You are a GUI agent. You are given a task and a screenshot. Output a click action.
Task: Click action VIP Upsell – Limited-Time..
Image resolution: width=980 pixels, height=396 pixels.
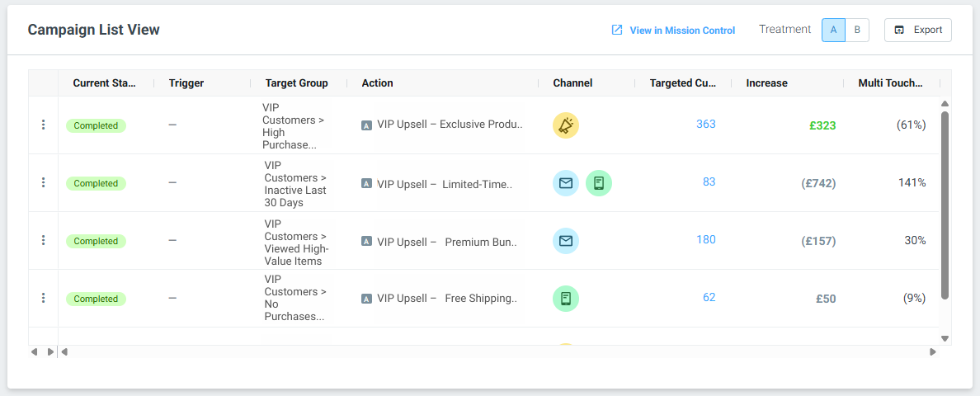click(x=445, y=184)
